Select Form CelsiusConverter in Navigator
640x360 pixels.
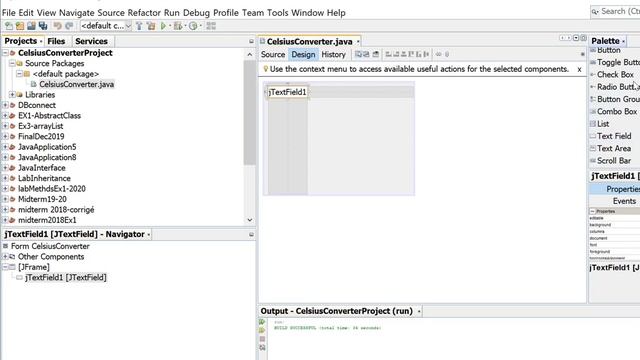pos(50,246)
